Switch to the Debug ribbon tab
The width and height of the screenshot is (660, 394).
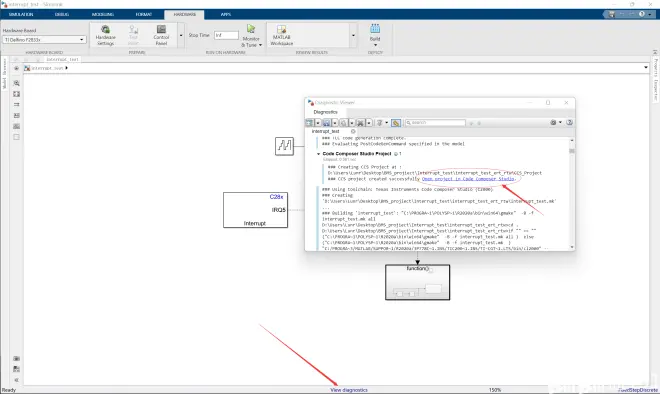[x=62, y=14]
